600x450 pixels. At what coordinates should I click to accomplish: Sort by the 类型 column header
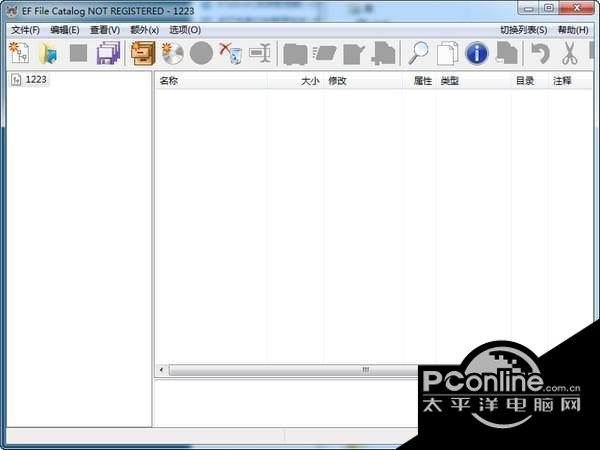(x=474, y=81)
